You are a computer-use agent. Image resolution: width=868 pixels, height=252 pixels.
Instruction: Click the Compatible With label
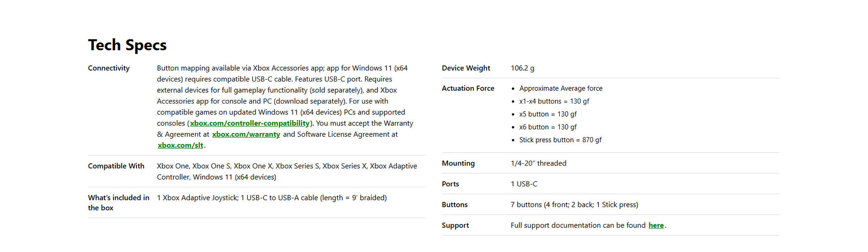coord(116,166)
